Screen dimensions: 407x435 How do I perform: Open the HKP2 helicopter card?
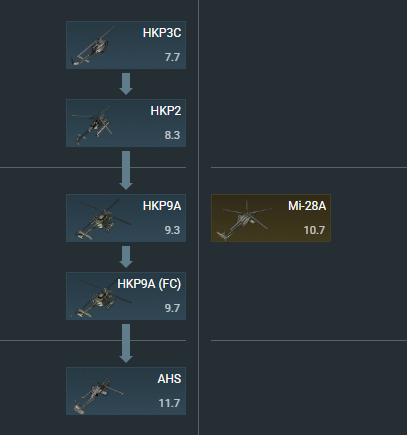tap(126, 123)
